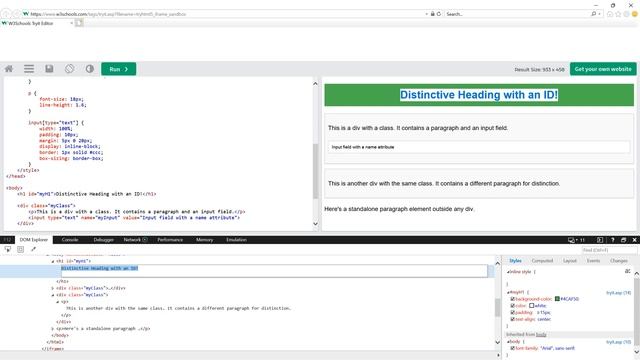This screenshot has height=360, width=640.
Task: Open the Tryit editor hamburger menu
Action: [x=29, y=69]
